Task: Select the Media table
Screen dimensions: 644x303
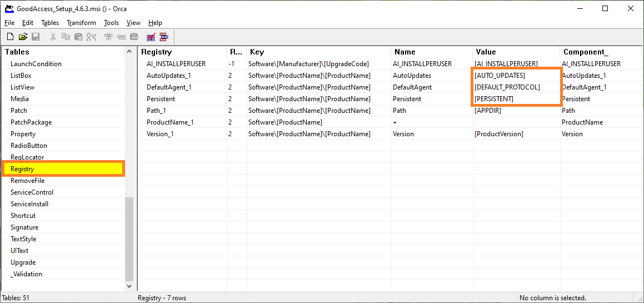Action: click(19, 98)
